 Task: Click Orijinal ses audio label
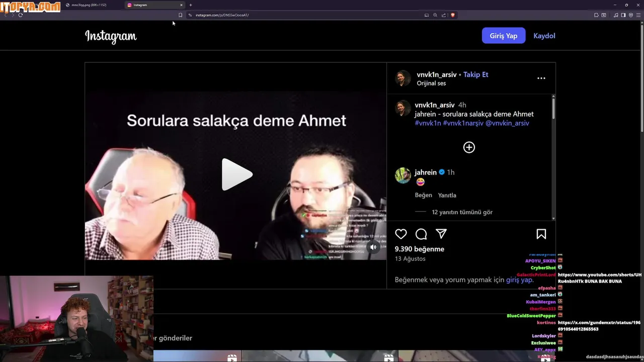[x=431, y=83]
